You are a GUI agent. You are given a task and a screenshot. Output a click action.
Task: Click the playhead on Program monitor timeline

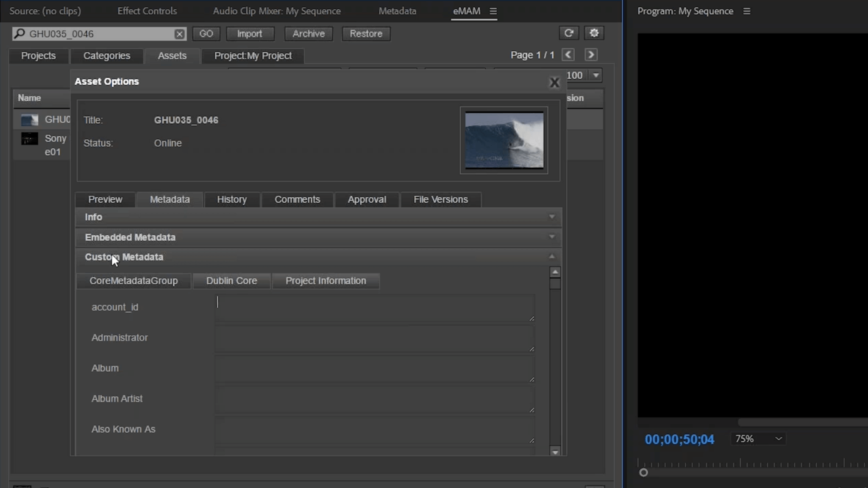coord(643,472)
